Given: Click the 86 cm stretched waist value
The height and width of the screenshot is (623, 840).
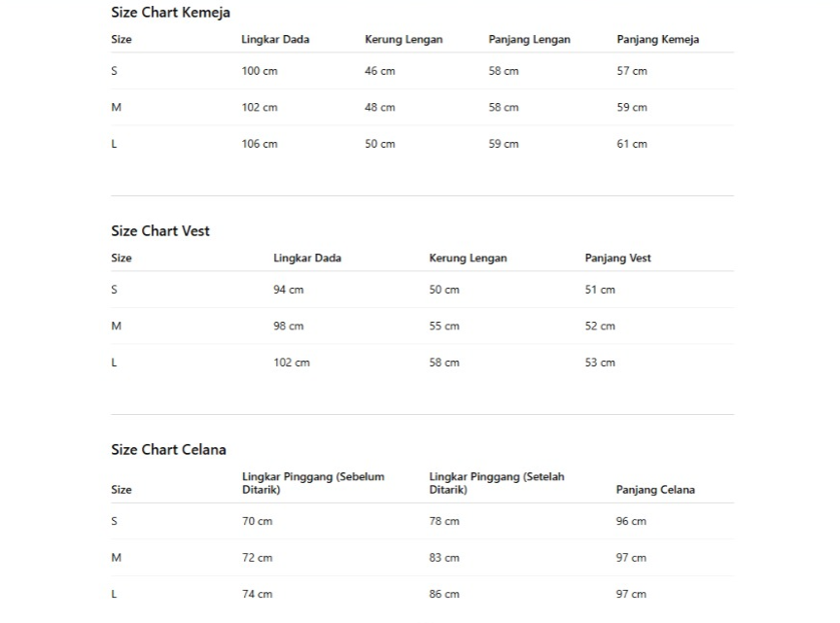Looking at the screenshot, I should point(444,594).
